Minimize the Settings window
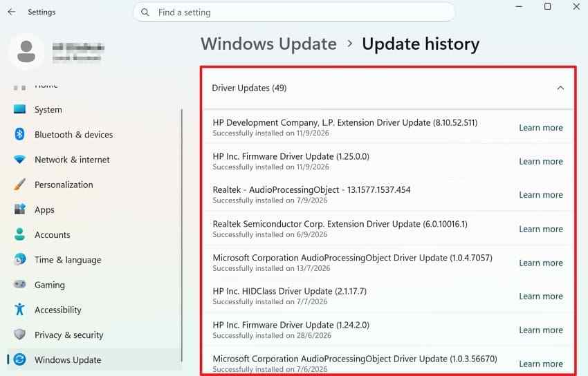Image resolution: width=588 pixels, height=376 pixels. pyautogui.click(x=519, y=7)
